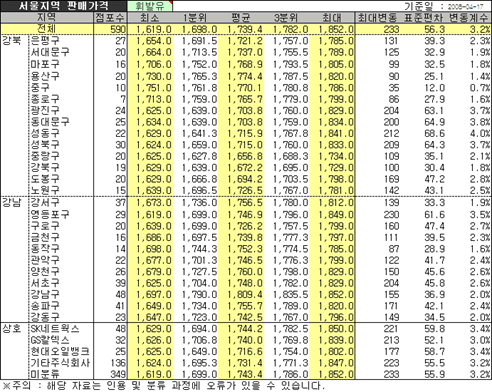492x392 pixels.
Task: Click the 광진구 row label
Action: (x=45, y=110)
